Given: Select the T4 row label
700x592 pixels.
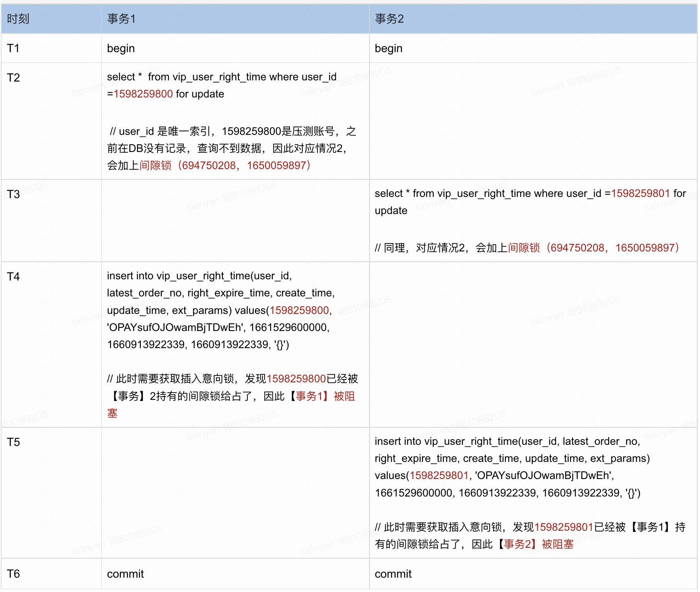Looking at the screenshot, I should [x=13, y=277].
